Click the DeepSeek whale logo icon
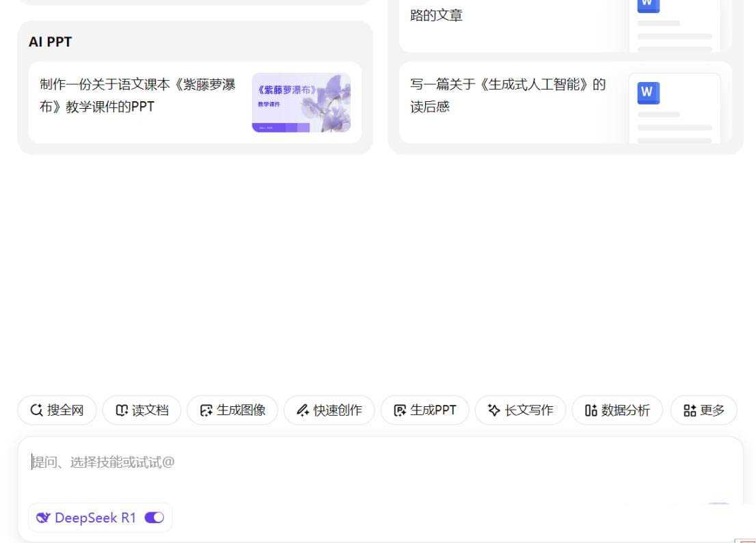This screenshot has height=543, width=756. click(x=43, y=518)
